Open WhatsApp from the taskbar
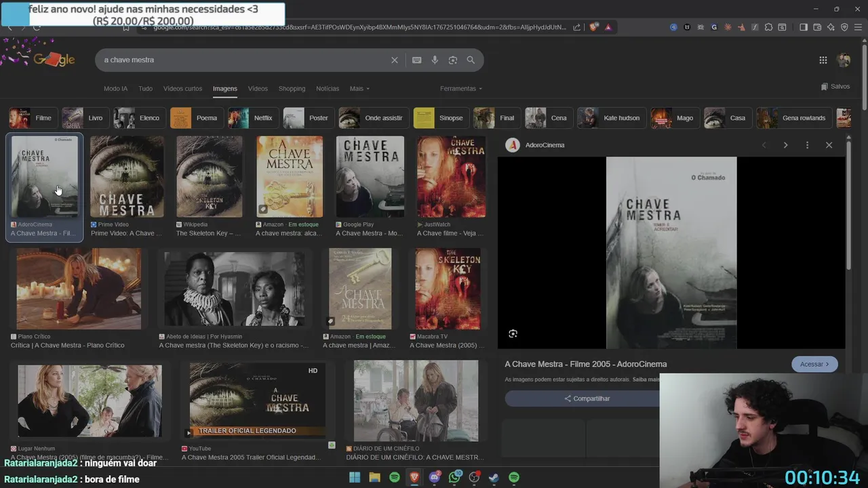 (x=454, y=478)
